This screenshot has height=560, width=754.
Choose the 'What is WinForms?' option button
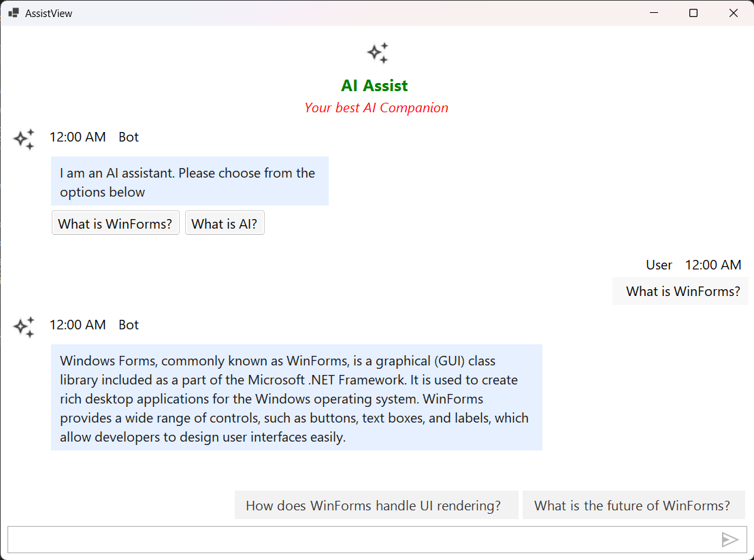116,223
